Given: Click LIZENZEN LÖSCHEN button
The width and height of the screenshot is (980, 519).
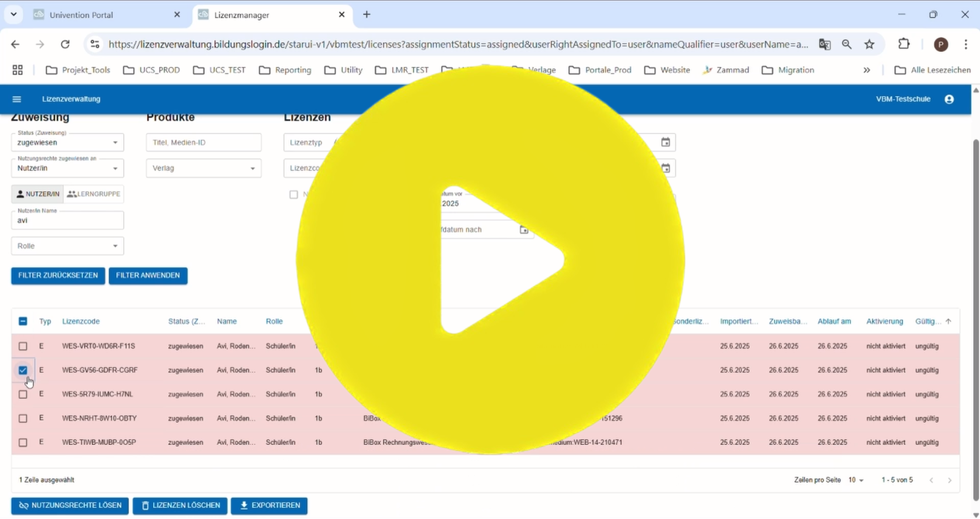Looking at the screenshot, I should (180, 506).
